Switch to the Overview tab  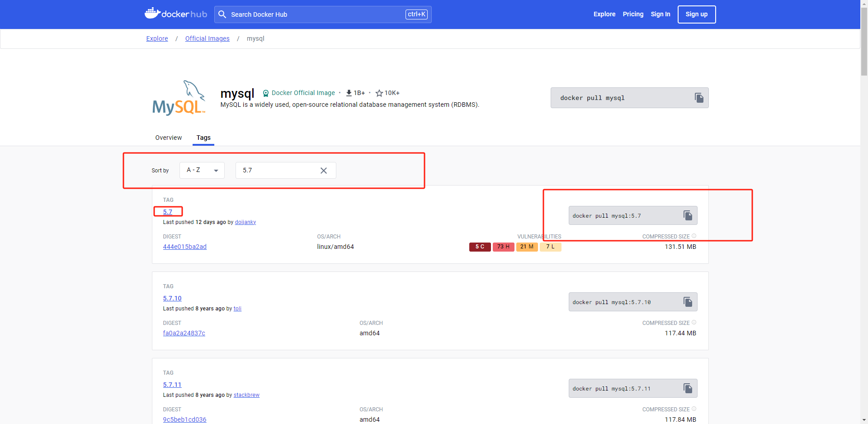click(168, 138)
